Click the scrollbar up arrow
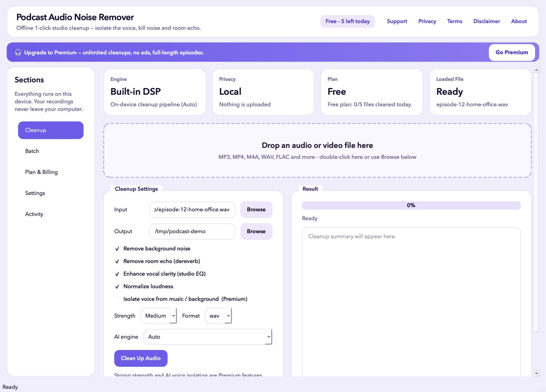Image resolution: width=546 pixels, height=392 pixels. [536, 70]
